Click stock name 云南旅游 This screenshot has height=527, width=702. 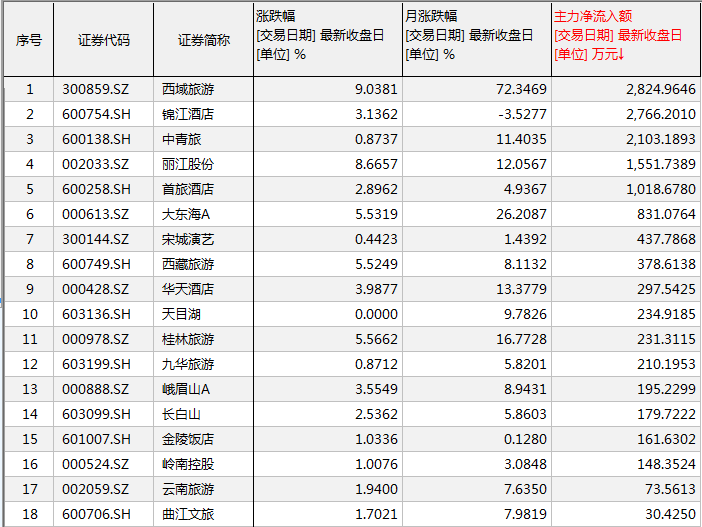click(188, 489)
